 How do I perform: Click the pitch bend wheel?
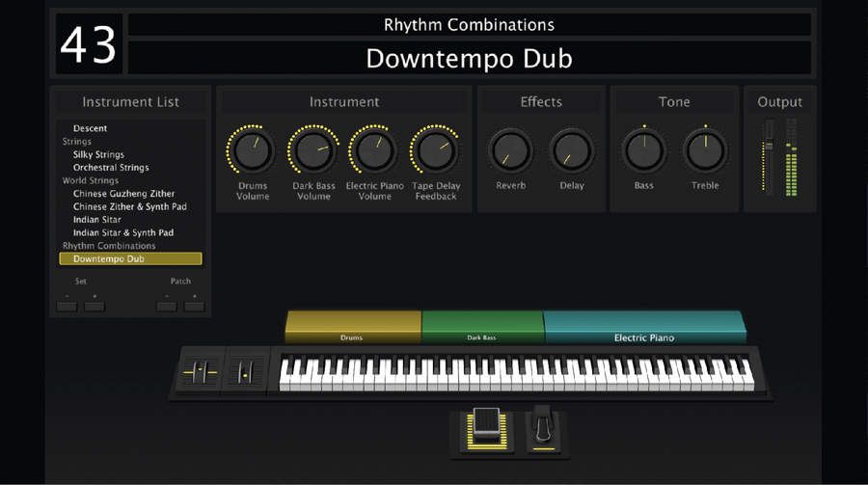(201, 372)
